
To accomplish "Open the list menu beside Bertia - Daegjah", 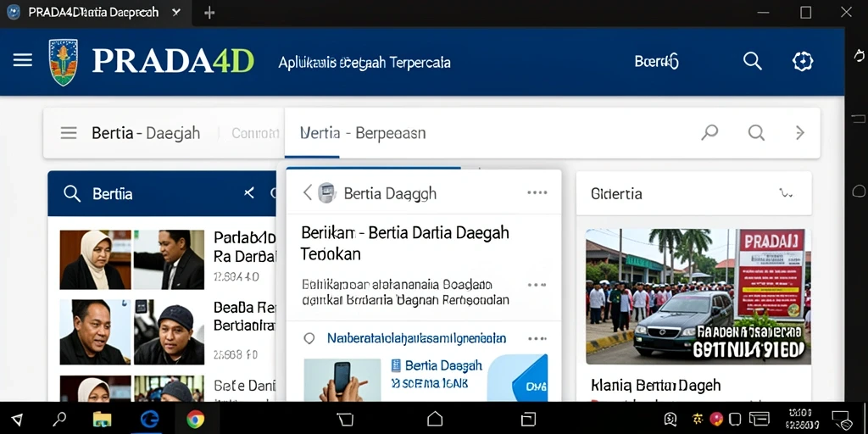I will coord(69,133).
